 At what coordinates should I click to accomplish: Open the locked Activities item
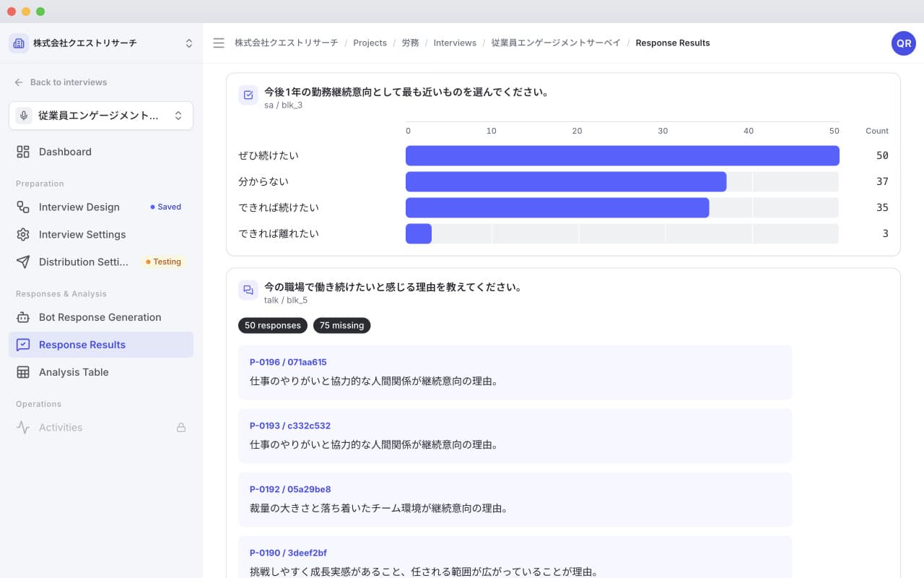coord(101,427)
